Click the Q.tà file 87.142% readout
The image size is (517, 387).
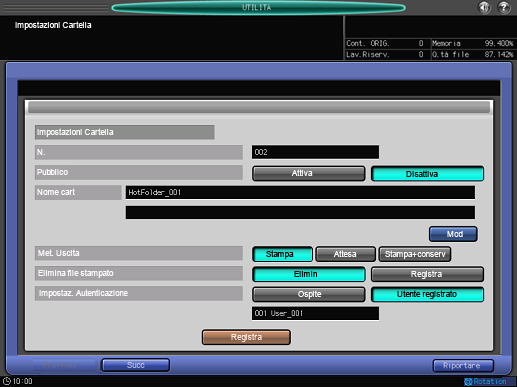(x=472, y=54)
